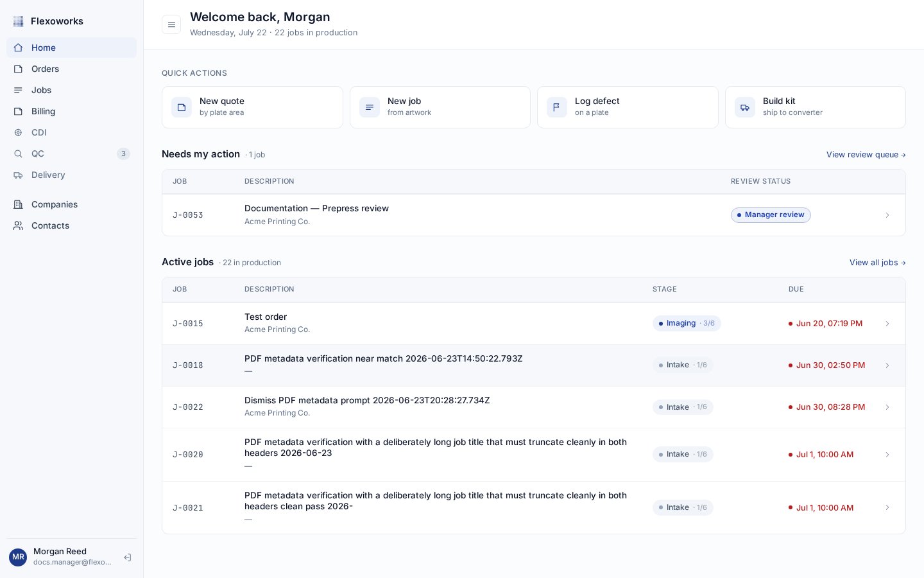The width and height of the screenshot is (924, 578).
Task: Start New job from artwork
Action: click(x=440, y=107)
